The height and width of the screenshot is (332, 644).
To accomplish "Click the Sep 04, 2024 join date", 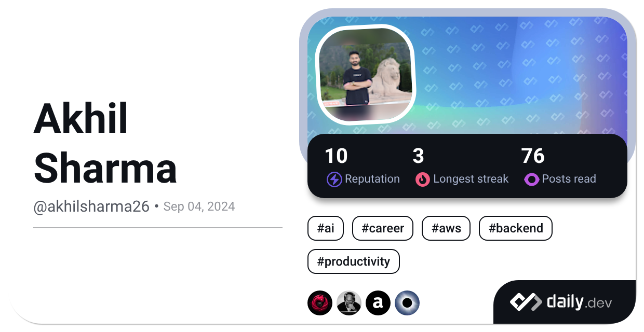I will [x=199, y=206].
